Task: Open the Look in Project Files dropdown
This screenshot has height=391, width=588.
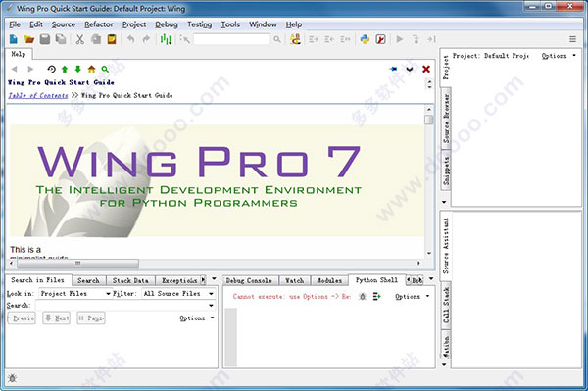Action: (75, 294)
